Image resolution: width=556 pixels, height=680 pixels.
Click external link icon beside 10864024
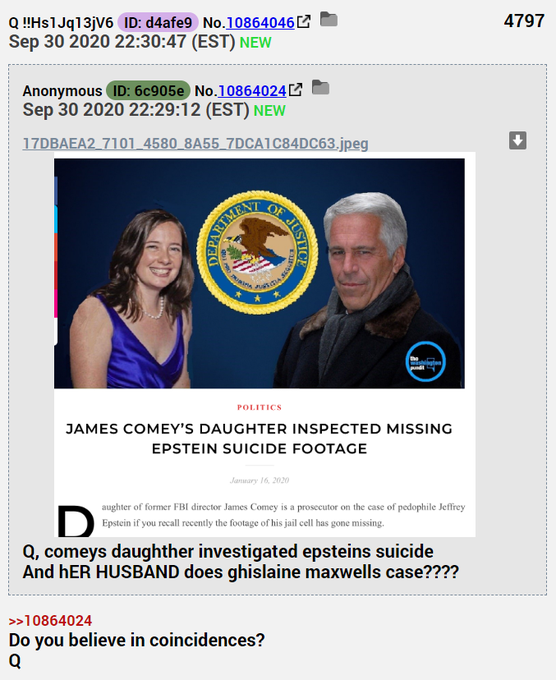pos(295,89)
